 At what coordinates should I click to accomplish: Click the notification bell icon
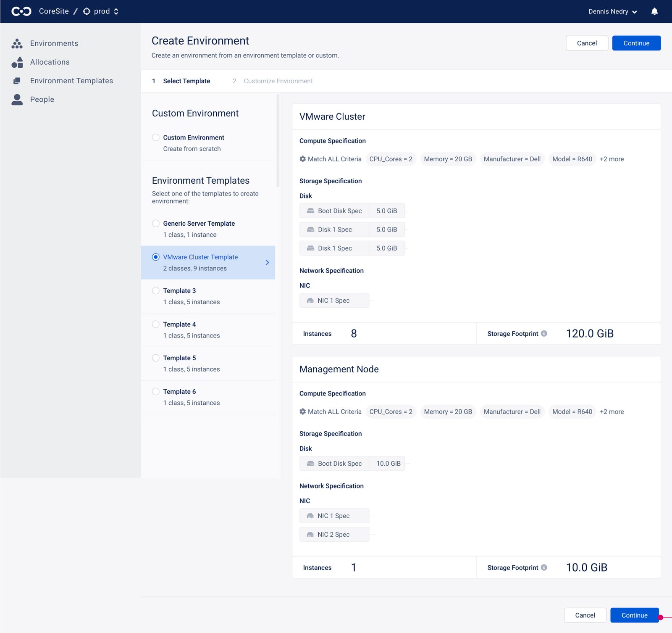pyautogui.click(x=654, y=11)
